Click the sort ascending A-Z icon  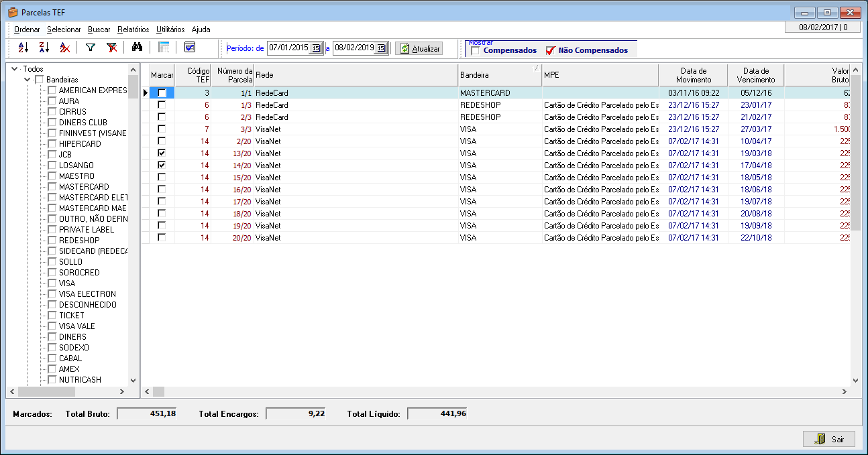pyautogui.click(x=23, y=48)
